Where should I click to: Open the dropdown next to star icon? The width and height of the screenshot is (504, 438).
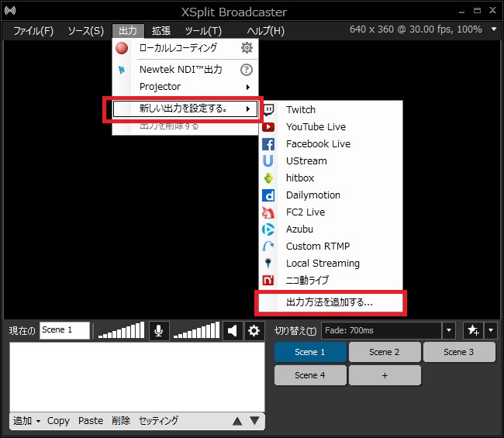[491, 330]
